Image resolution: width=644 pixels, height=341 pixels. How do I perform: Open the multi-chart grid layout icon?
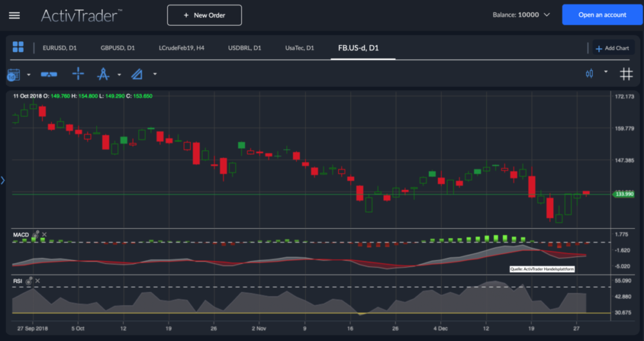point(18,47)
